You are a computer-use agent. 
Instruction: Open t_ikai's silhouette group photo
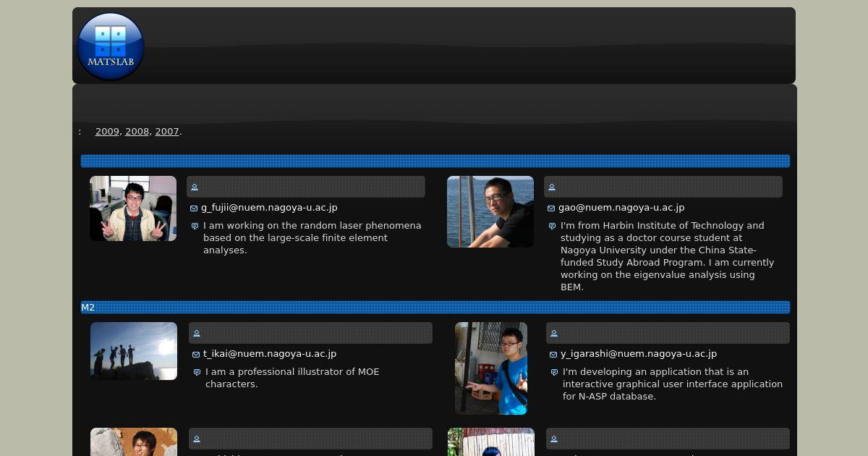tap(134, 351)
